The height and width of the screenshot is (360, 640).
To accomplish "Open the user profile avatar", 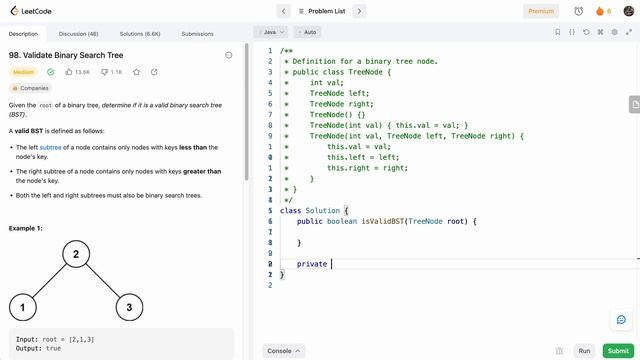I will (629, 11).
